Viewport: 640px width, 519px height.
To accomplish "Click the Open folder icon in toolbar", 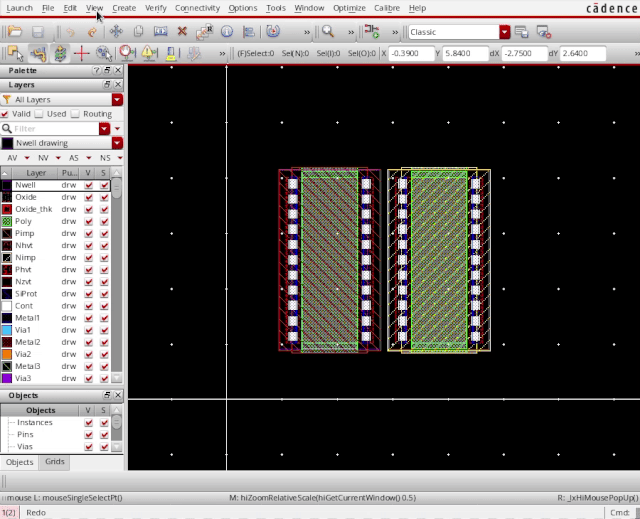I will pyautogui.click(x=15, y=32).
